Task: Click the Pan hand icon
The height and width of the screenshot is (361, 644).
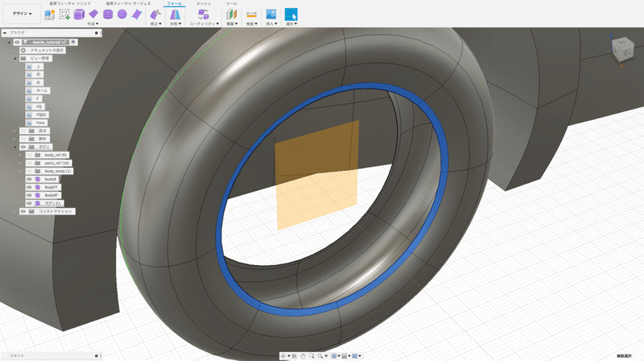Action: click(x=303, y=356)
